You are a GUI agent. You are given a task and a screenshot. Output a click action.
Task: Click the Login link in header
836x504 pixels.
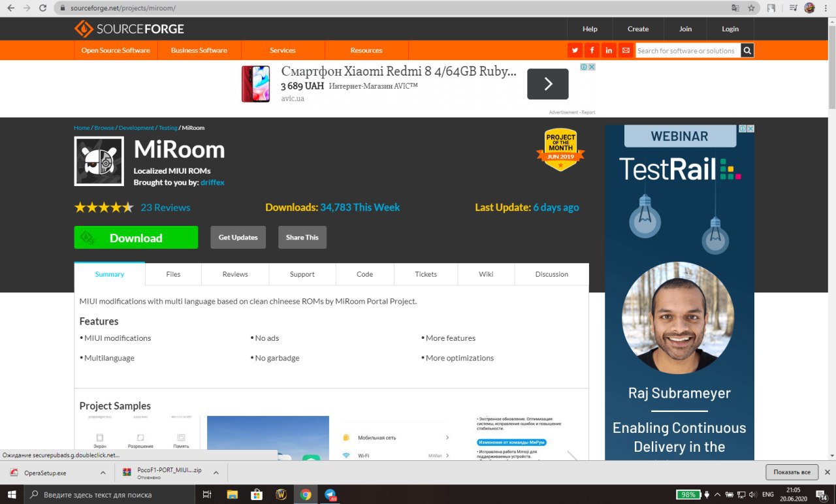pyautogui.click(x=730, y=29)
